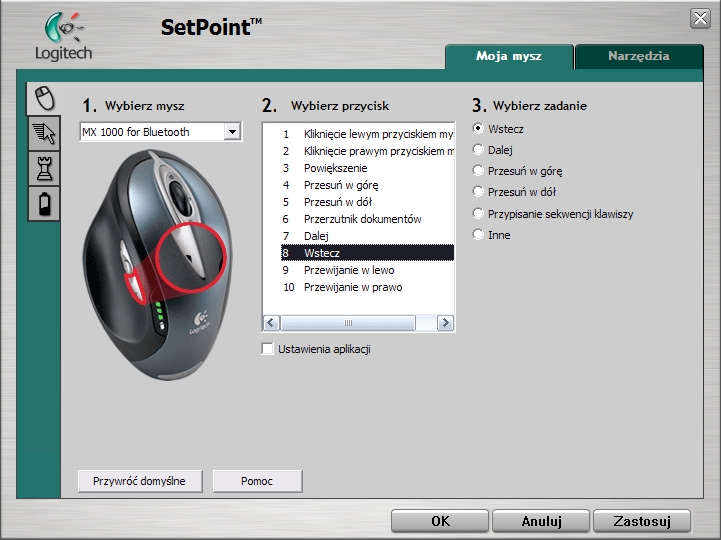
Task: Select button 7 Dalej in list
Action: 367,236
